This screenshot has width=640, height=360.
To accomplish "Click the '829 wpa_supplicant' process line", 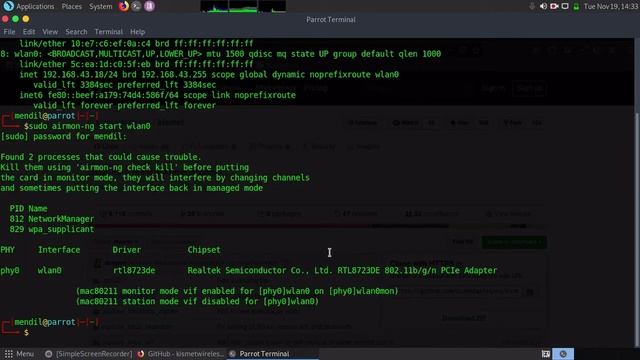I will (x=52, y=229).
